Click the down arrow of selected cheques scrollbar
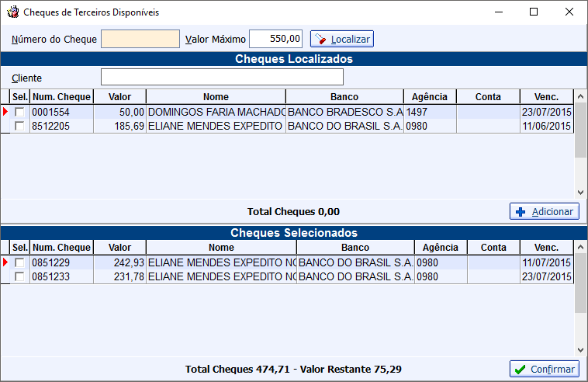 tap(580, 350)
